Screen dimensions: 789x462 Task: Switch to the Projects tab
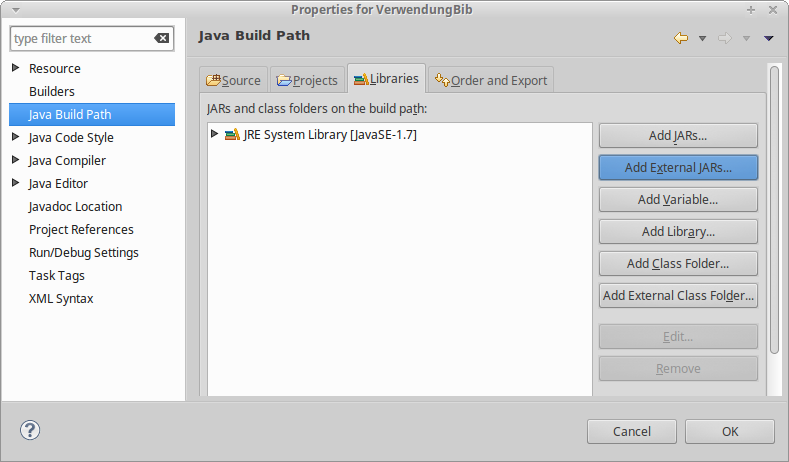(307, 80)
